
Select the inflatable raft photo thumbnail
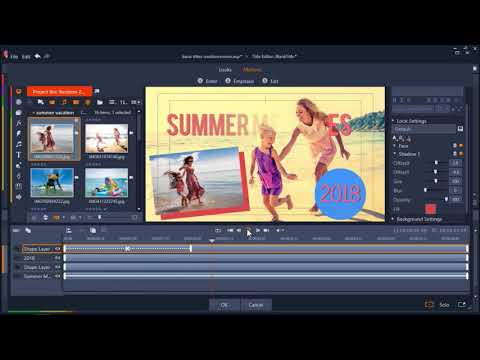(x=107, y=183)
